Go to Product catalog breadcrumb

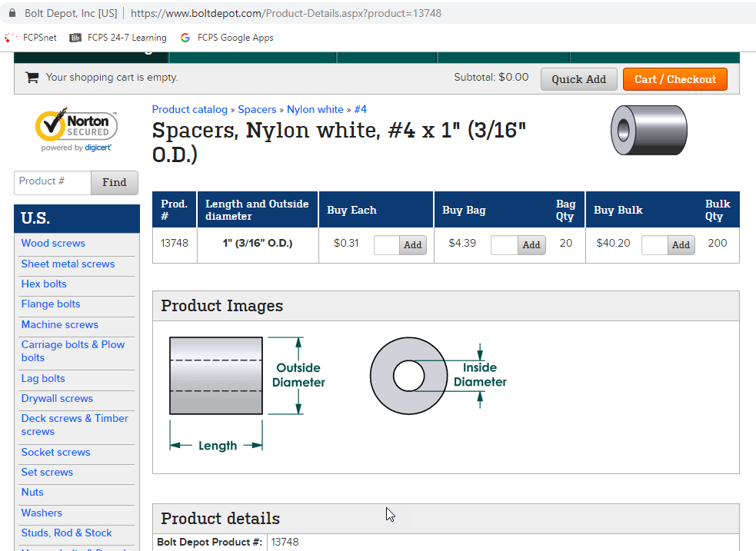(189, 109)
